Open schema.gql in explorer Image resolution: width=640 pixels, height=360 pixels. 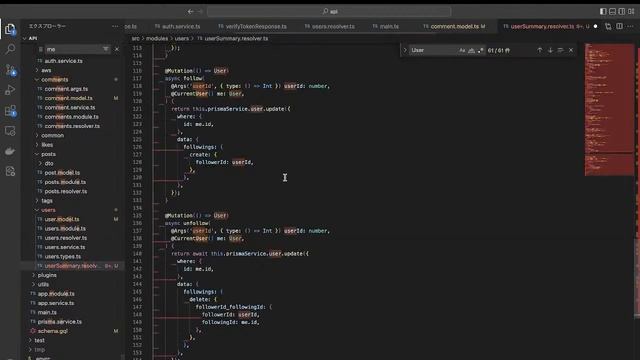click(53, 331)
